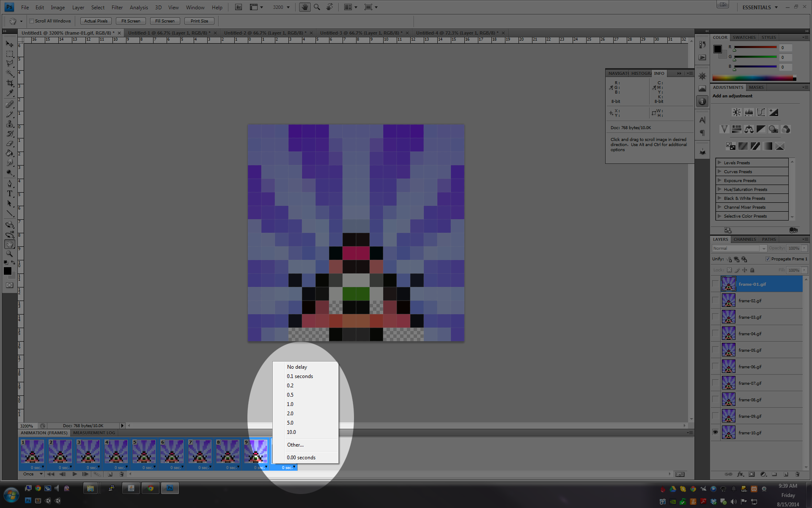812x508 pixels.
Task: Show the frame-01.gif layer
Action: (x=715, y=284)
